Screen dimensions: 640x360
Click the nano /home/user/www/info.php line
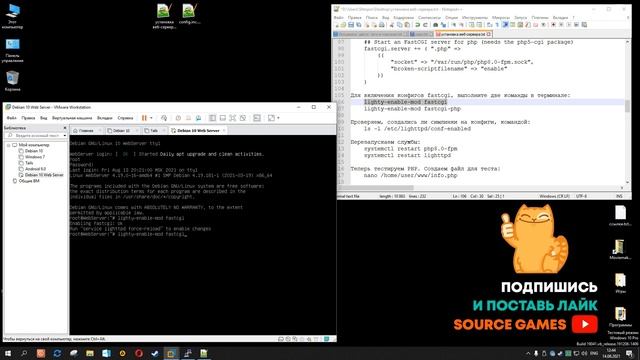click(411, 175)
